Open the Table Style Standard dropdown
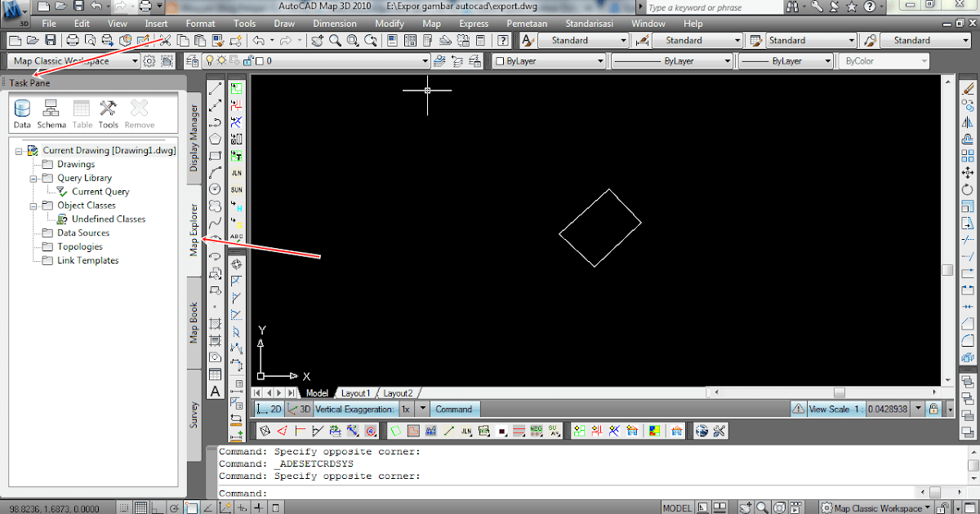Image resolution: width=980 pixels, height=514 pixels. 811,40
